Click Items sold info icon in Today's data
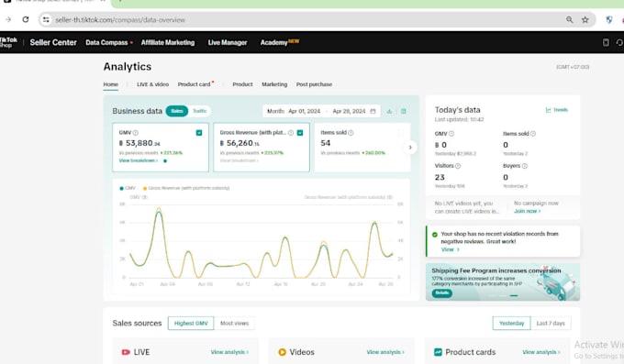This screenshot has height=364, width=624. [533, 134]
